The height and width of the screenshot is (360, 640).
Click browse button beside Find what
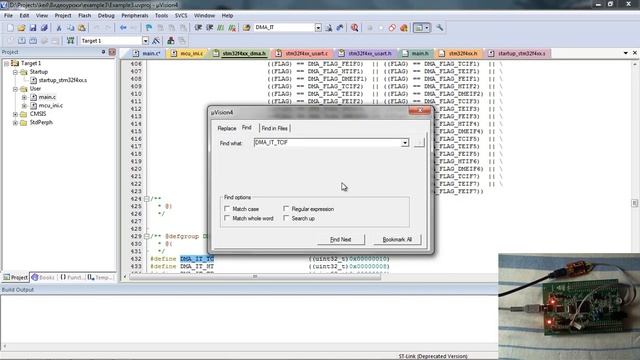[419, 142]
